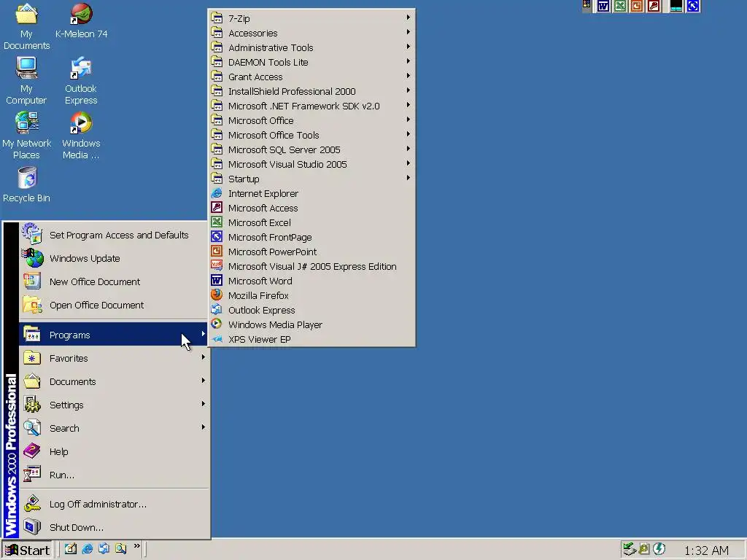Image resolution: width=747 pixels, height=560 pixels.
Task: Expand Administrative Tools folder
Action: point(311,47)
